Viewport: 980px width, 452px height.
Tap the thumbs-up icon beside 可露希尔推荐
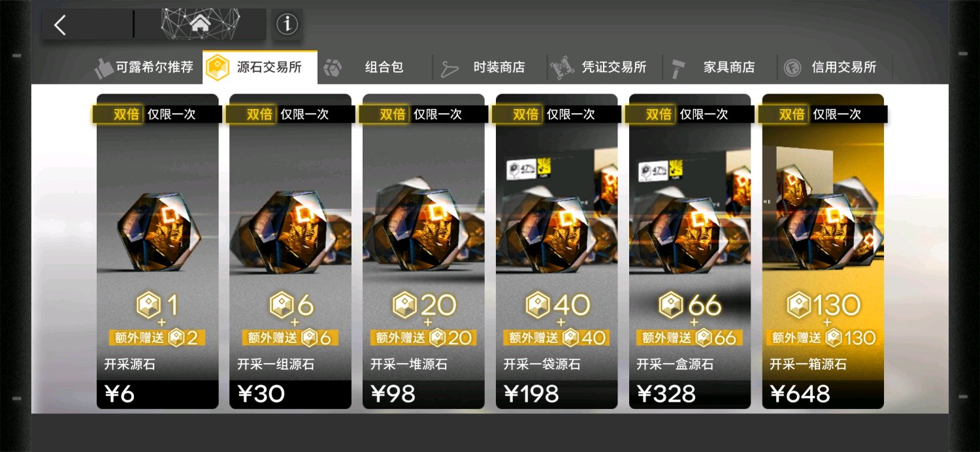tap(104, 67)
